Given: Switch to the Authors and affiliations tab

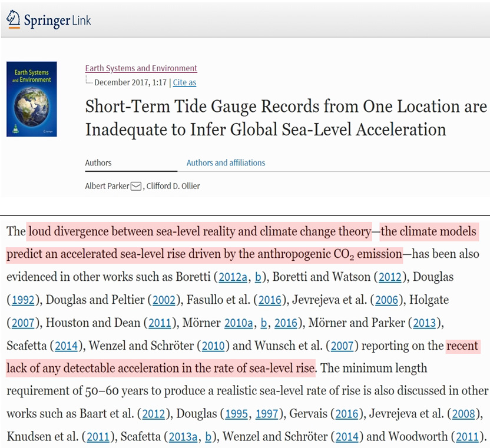Looking at the screenshot, I should tap(226, 162).
